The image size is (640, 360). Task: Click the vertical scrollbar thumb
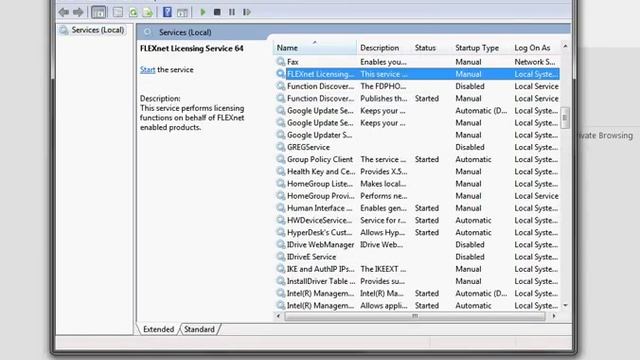click(x=565, y=118)
